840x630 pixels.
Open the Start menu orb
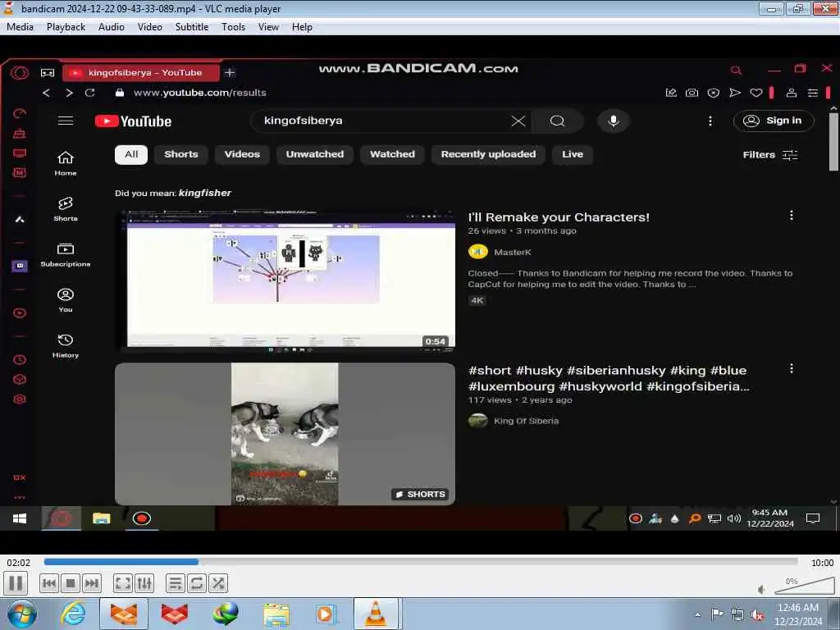coord(22,614)
